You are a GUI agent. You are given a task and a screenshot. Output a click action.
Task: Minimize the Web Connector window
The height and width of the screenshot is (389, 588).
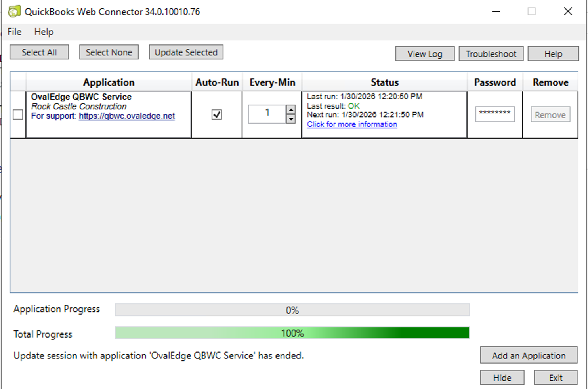[496, 11]
